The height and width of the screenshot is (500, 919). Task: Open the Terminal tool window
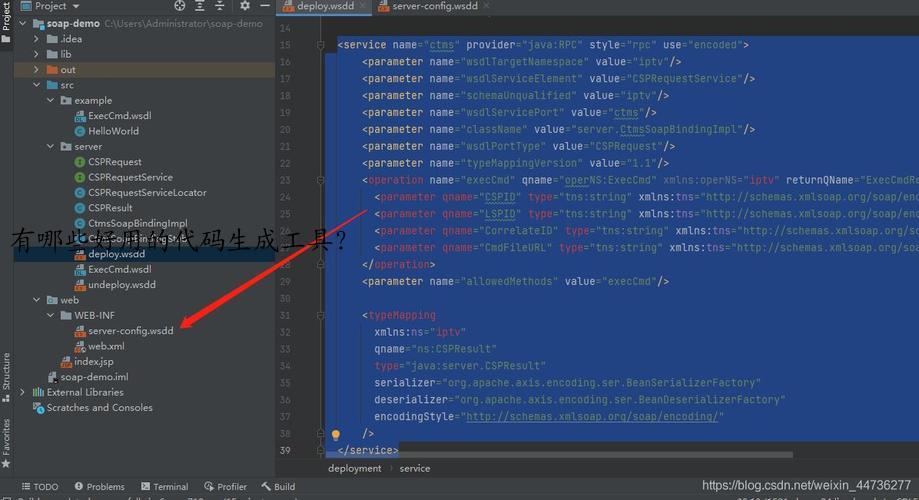(163, 487)
